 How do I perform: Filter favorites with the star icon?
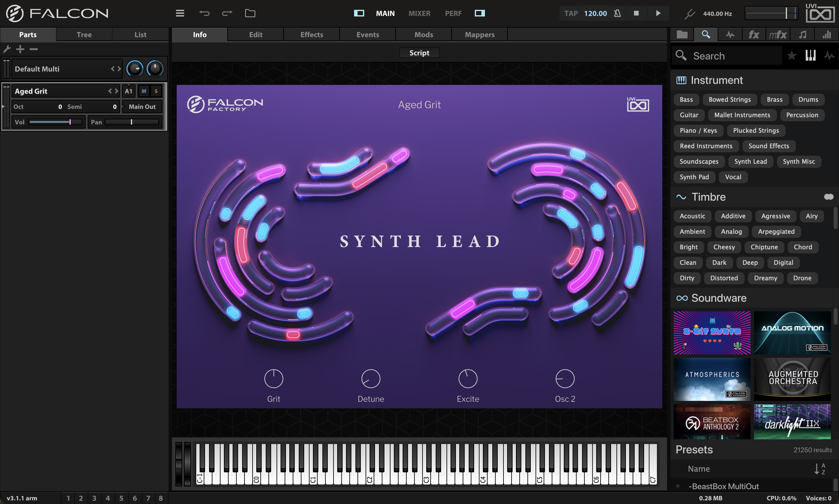pyautogui.click(x=792, y=55)
